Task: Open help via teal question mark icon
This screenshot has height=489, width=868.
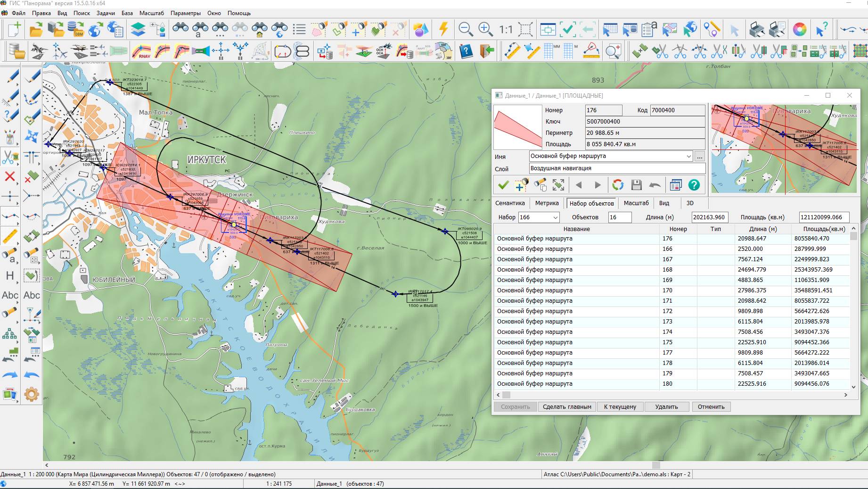Action: click(x=694, y=185)
